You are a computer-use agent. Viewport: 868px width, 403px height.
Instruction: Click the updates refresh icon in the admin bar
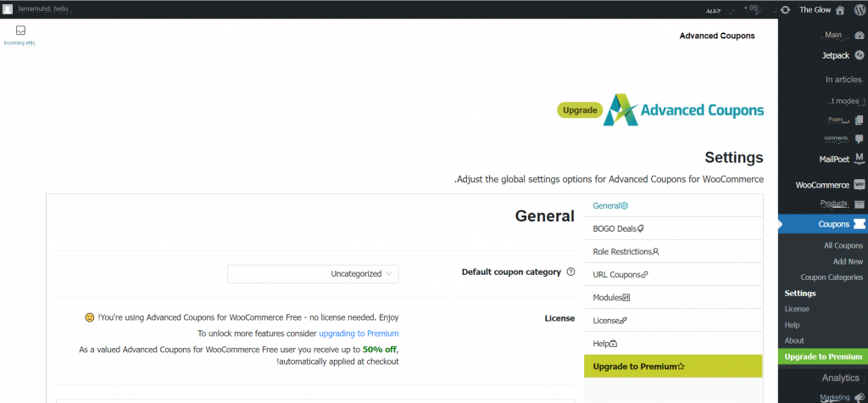(785, 9)
